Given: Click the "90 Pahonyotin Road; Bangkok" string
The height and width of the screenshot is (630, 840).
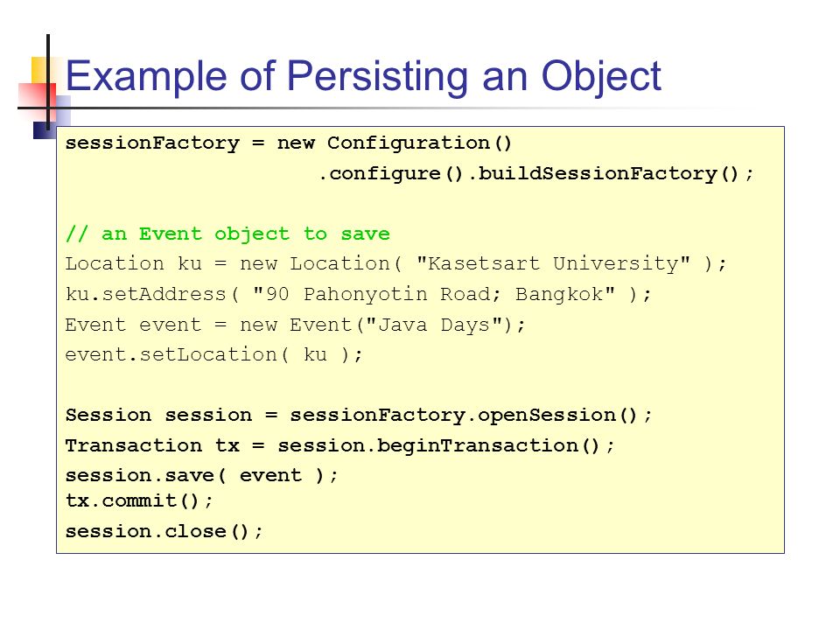Looking at the screenshot, I should [x=433, y=294].
